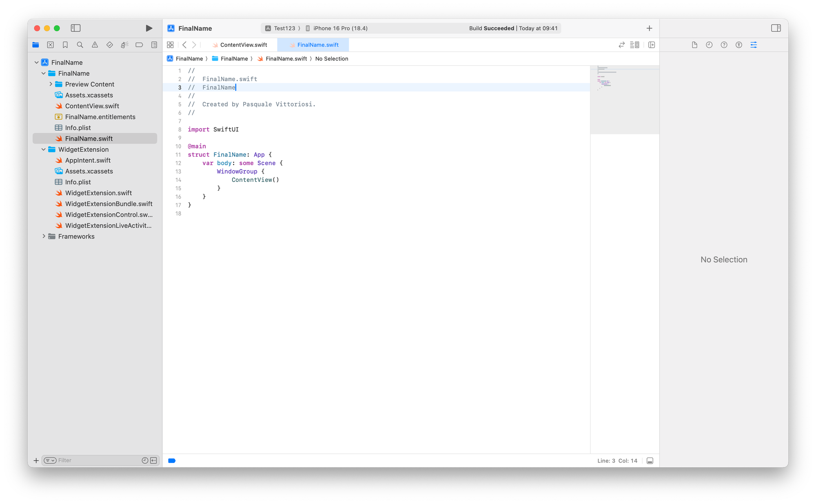Open the History inspector clock icon
The height and width of the screenshot is (504, 816).
coord(709,45)
